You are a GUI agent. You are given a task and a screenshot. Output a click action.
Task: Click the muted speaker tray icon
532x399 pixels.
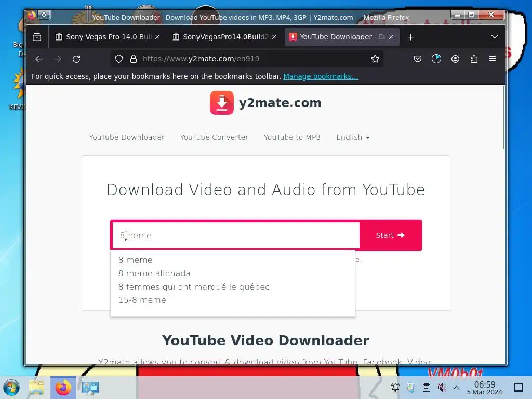[x=442, y=388]
